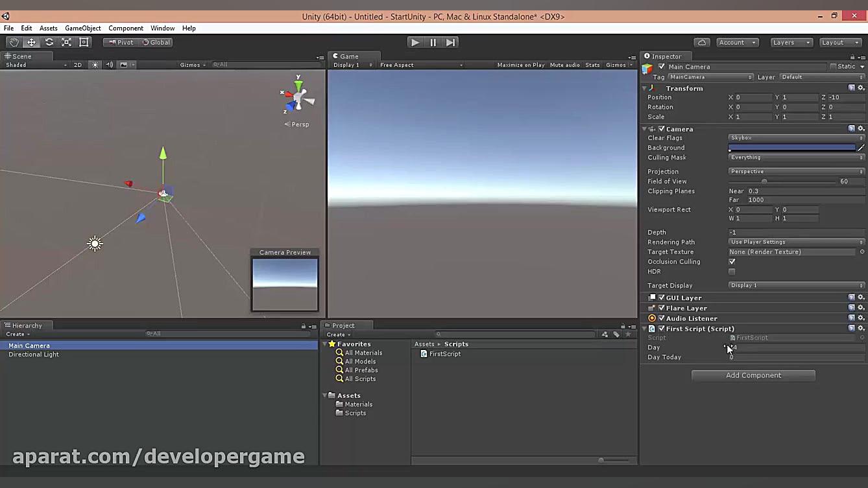Enable the Static checkbox

[x=834, y=67]
